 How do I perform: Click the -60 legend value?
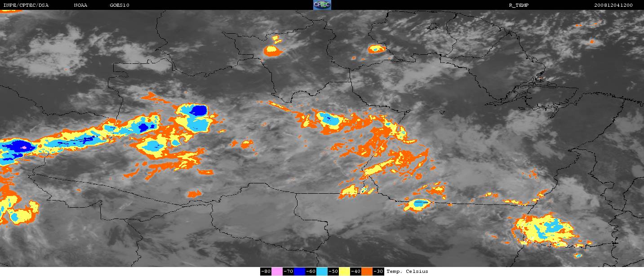311,272
